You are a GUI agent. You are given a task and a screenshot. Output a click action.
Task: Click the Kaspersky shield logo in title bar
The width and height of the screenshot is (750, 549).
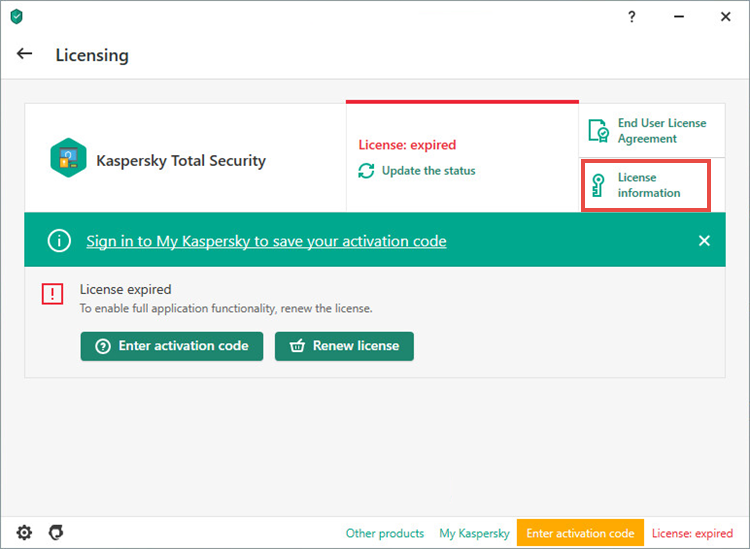click(x=17, y=17)
